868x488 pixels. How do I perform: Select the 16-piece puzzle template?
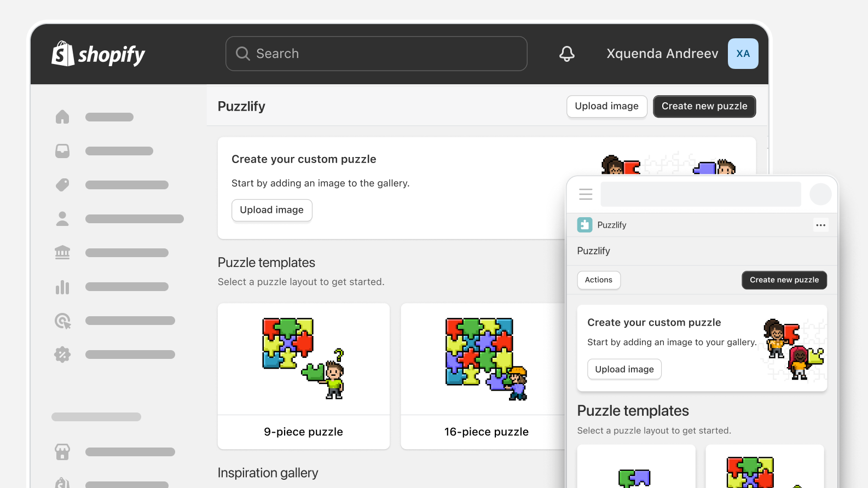click(x=486, y=376)
